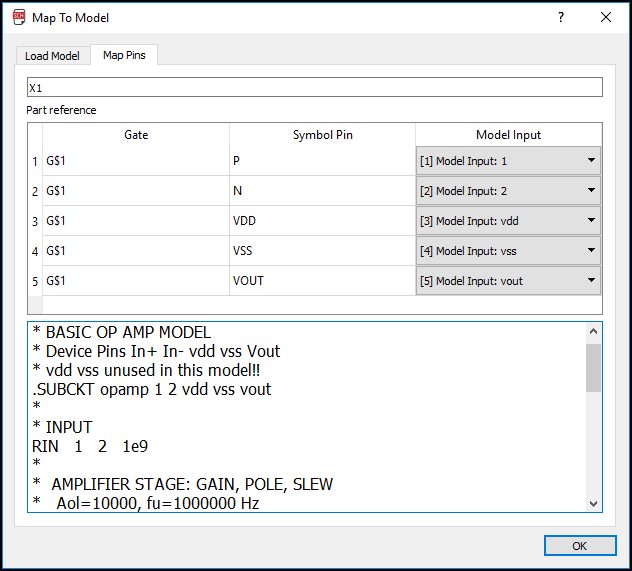Close the Map To Model dialog
Viewport: 632px width, 571px height.
(x=605, y=17)
